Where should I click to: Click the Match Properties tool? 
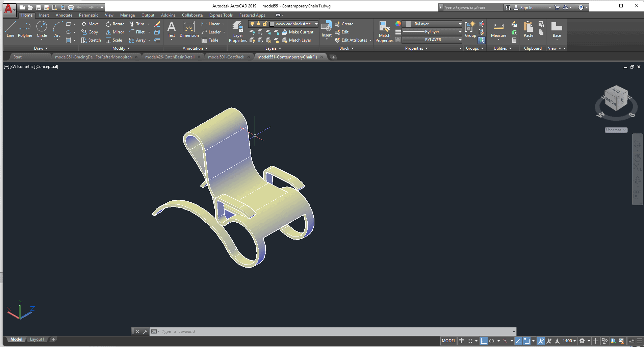click(384, 32)
